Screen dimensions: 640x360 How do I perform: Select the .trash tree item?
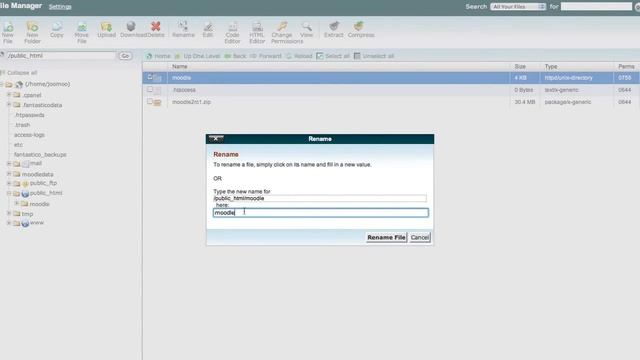pos(22,125)
